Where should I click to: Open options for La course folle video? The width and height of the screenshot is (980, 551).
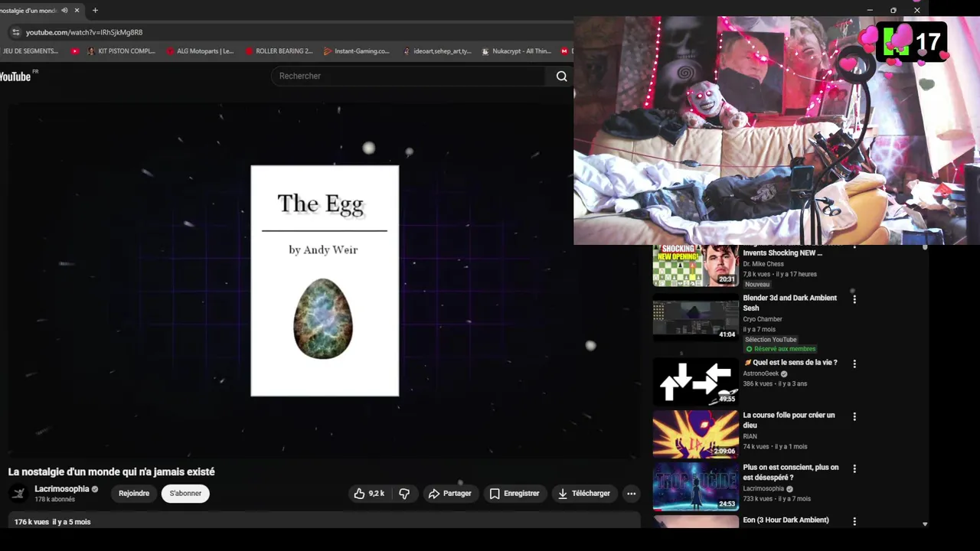click(x=854, y=417)
